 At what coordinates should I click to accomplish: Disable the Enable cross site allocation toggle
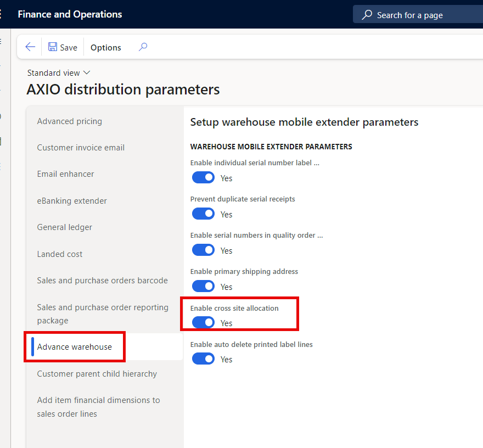203,323
